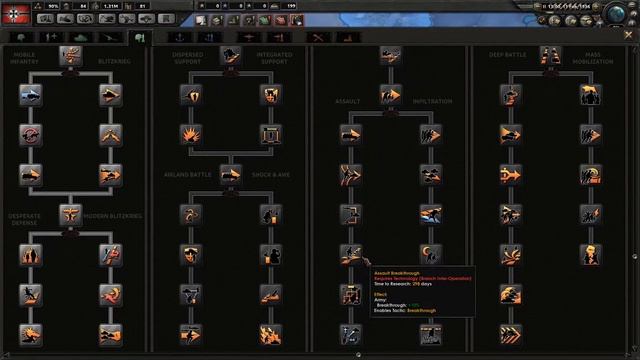Select the flames node ending Shock & Awe
640x360 pixels.
[271, 335]
